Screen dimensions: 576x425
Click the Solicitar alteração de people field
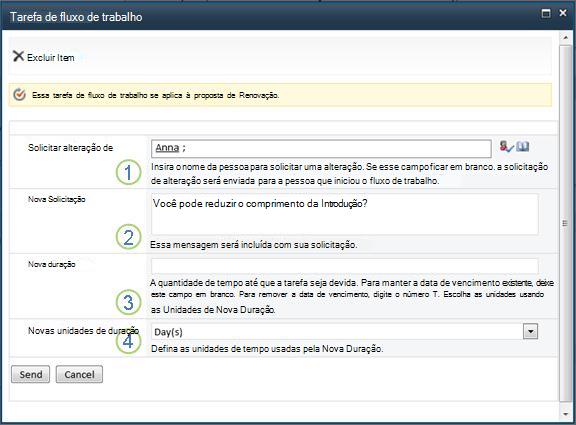(321, 148)
